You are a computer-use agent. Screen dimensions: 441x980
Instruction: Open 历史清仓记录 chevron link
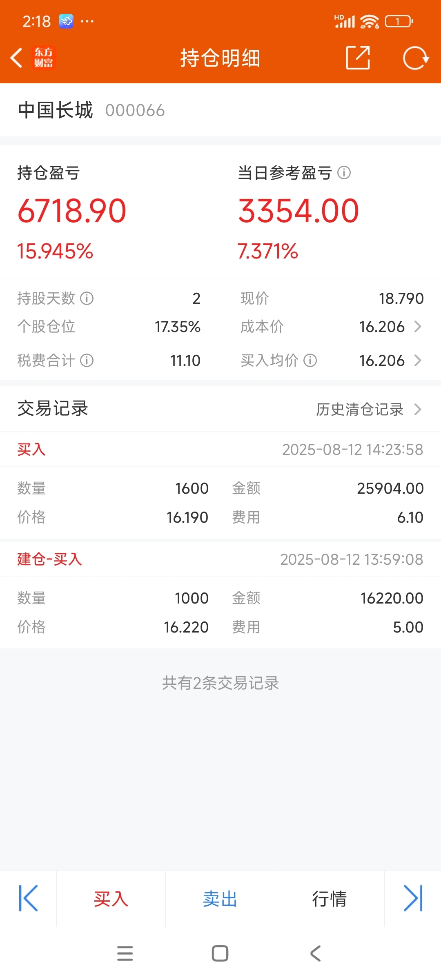[x=369, y=409]
